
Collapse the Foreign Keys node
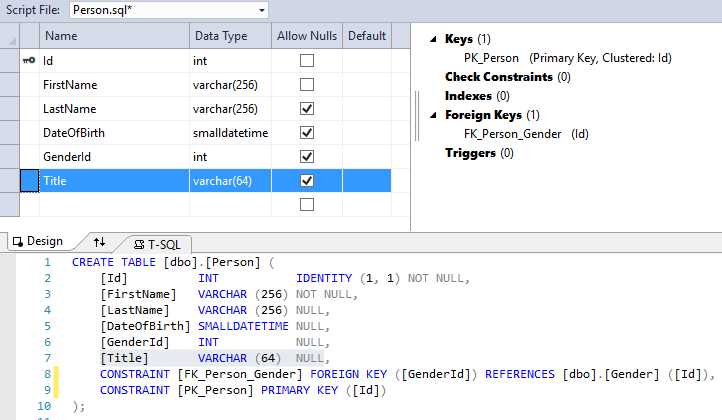point(433,115)
